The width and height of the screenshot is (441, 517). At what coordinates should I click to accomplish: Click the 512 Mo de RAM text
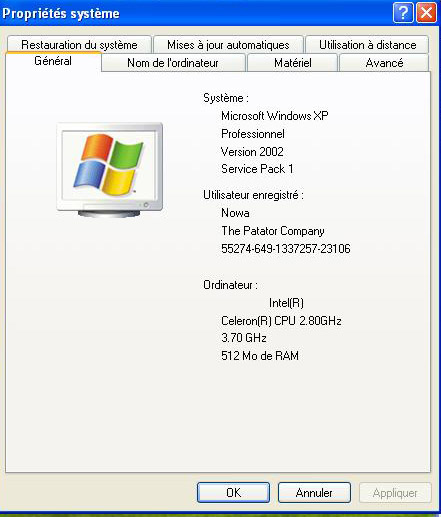coord(260,356)
